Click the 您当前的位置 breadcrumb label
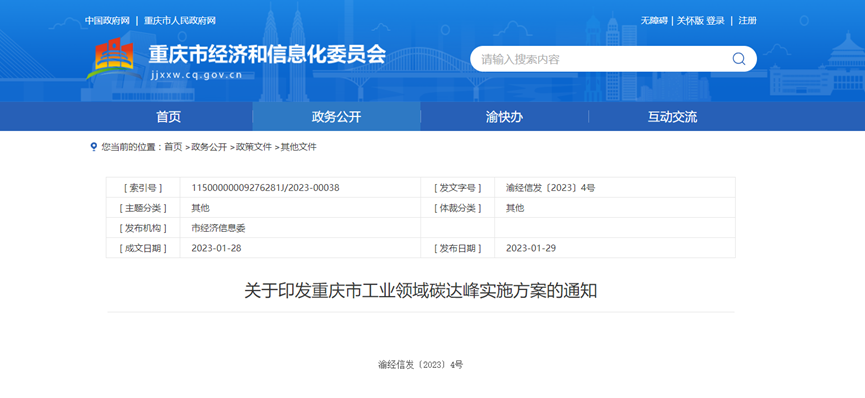This screenshot has height=398, width=865. tap(131, 147)
